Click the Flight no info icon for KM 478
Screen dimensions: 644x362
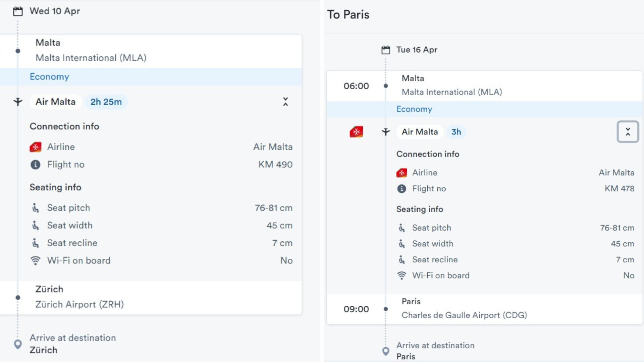[401, 189]
